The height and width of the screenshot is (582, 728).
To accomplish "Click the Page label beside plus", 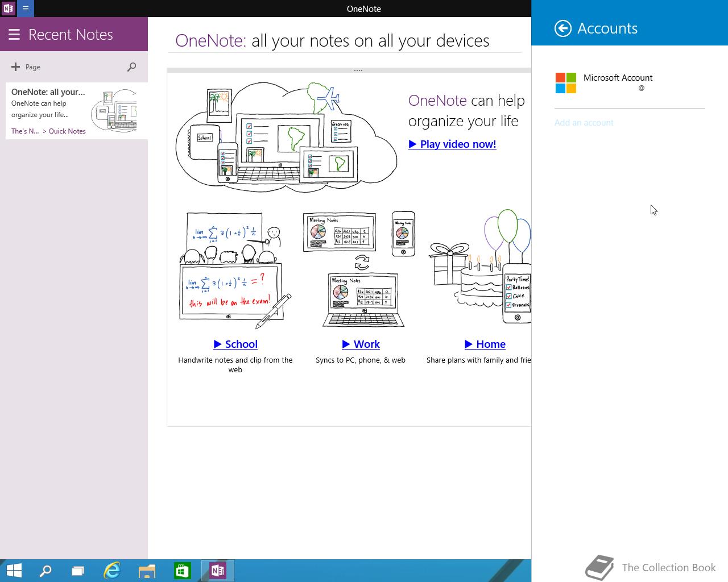I will click(x=33, y=67).
